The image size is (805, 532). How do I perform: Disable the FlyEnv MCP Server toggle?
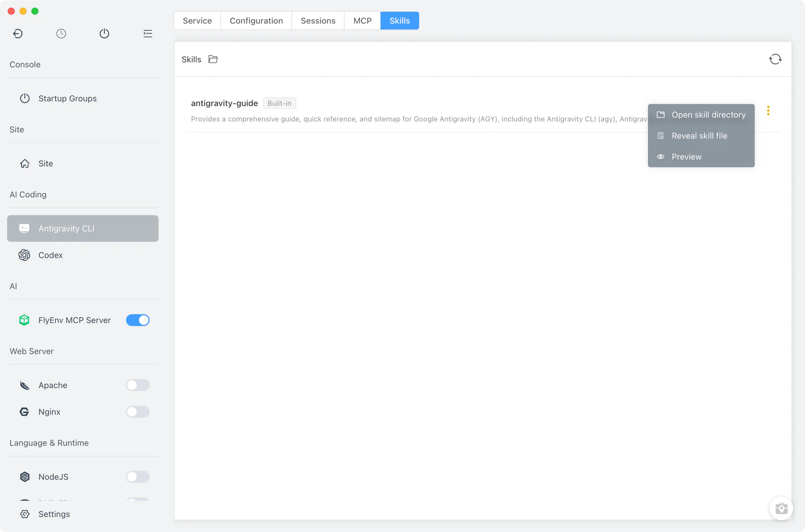[138, 320]
